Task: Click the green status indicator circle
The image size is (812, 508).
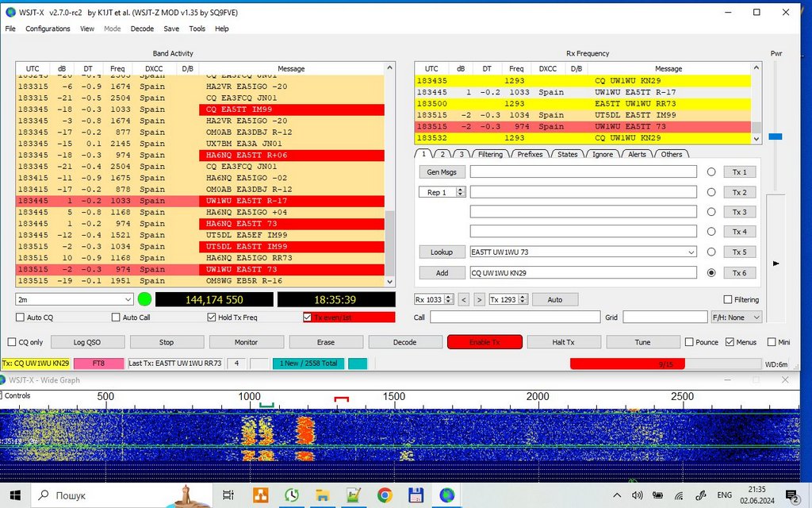Action: pos(144,299)
